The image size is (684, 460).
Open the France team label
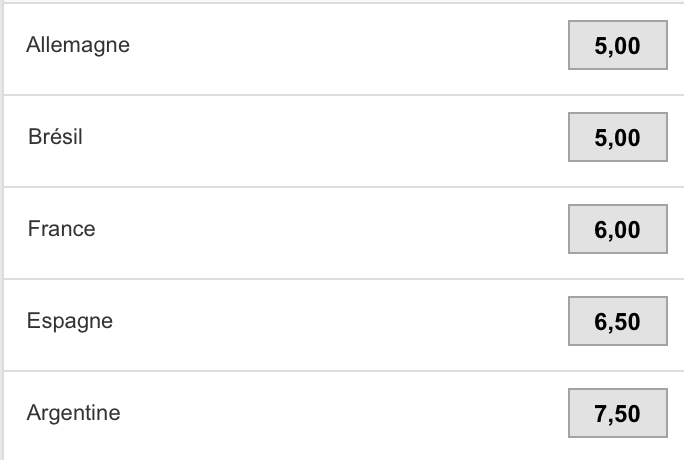pos(62,228)
